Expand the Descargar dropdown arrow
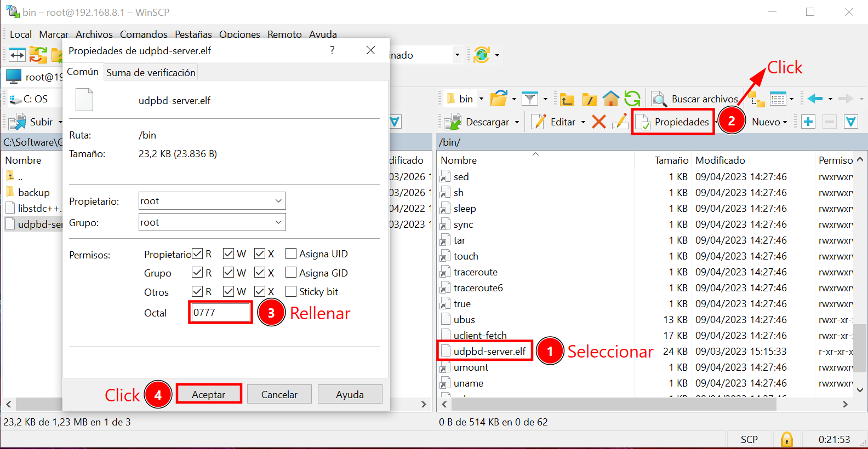The width and height of the screenshot is (868, 449). click(x=517, y=122)
